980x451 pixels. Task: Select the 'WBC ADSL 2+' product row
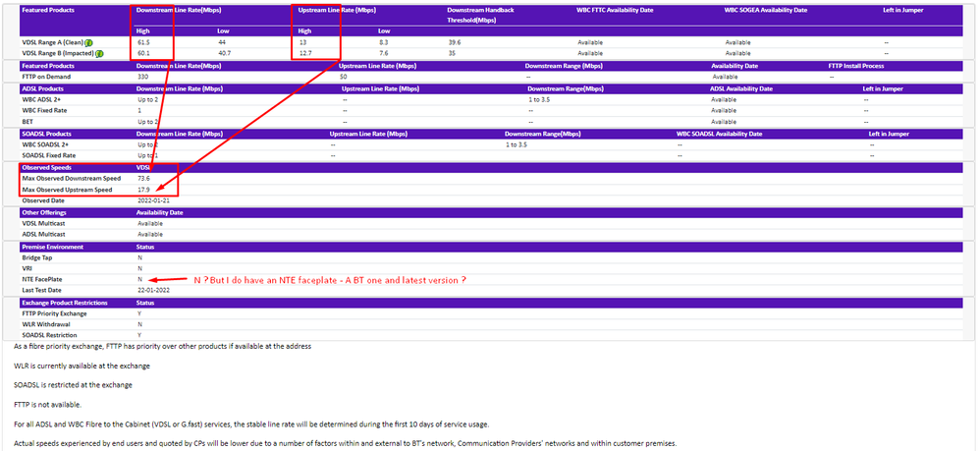[x=40, y=99]
